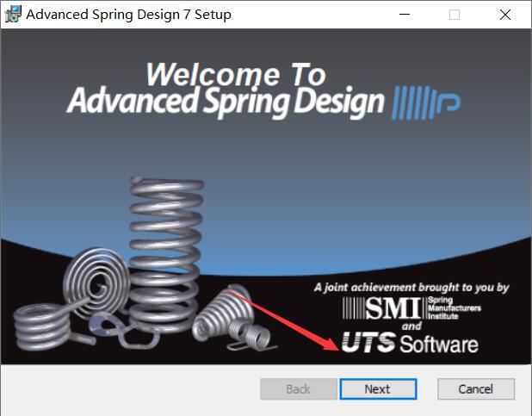
Task: Click the installer icon in title bar
Action: (13, 15)
